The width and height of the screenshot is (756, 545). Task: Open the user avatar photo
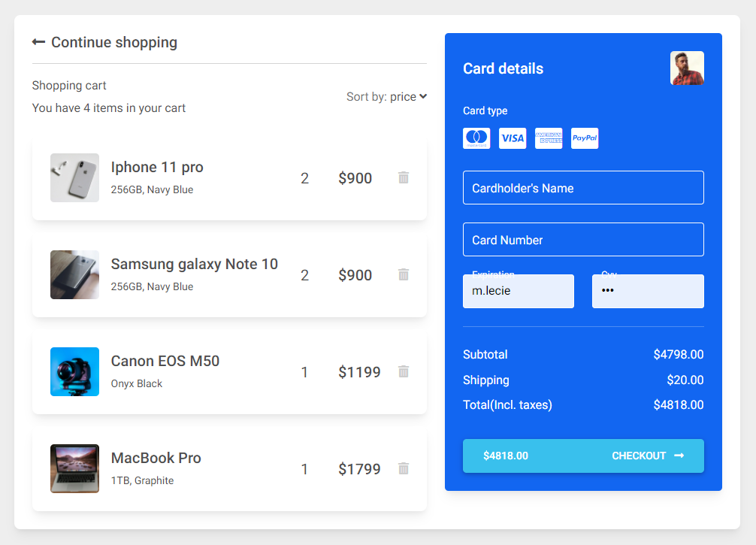[x=687, y=68]
